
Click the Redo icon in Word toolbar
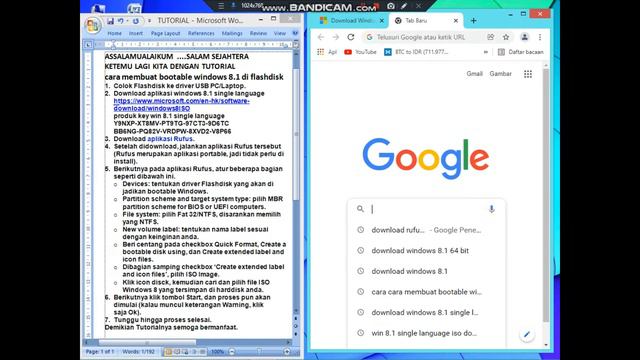coord(136,20)
